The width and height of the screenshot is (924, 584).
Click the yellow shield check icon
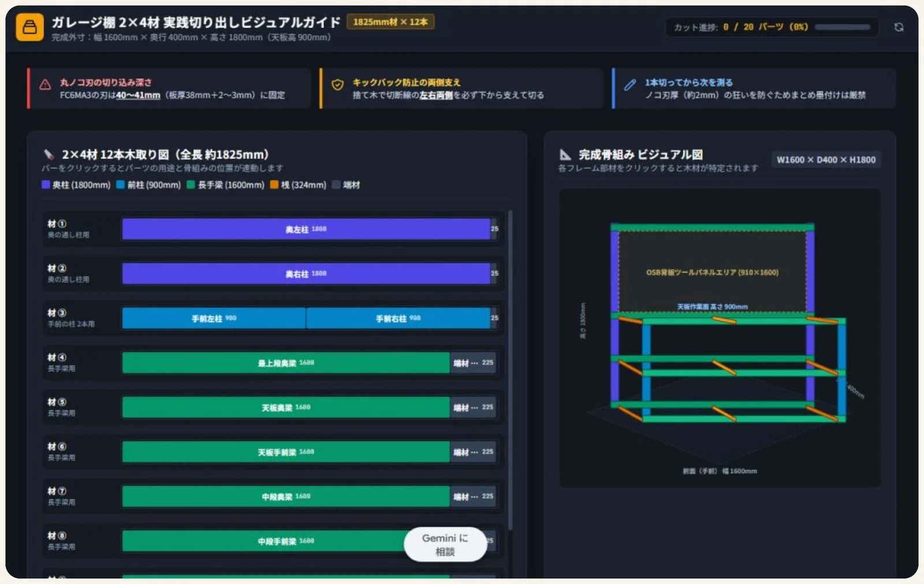[338, 85]
